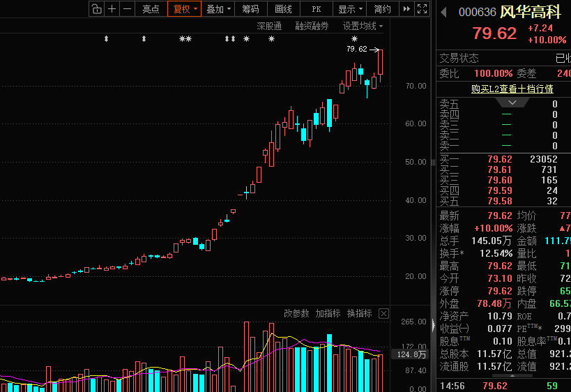The height and width of the screenshot is (392, 571).
Task: Open 设置均线 settings dropdown
Action: click(x=363, y=26)
